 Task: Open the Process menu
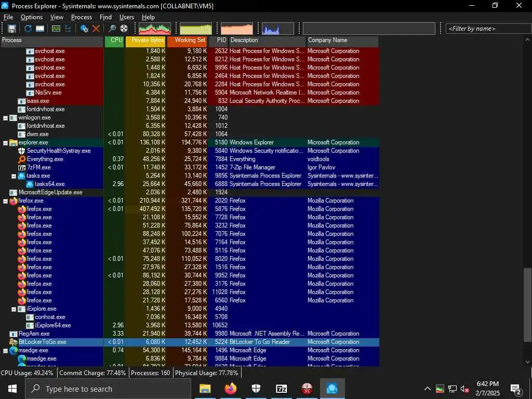pyautogui.click(x=82, y=17)
